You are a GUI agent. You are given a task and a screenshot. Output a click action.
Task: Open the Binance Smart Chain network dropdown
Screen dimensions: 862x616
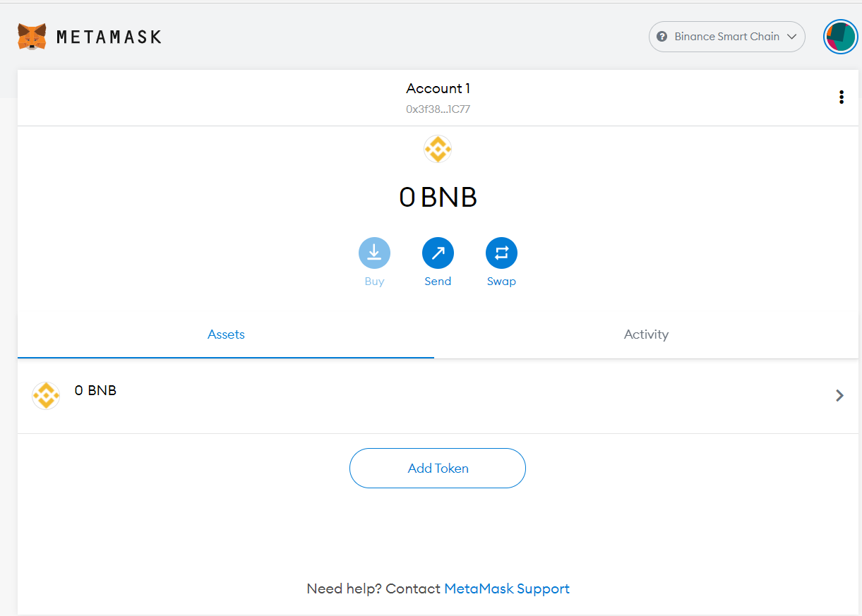pyautogui.click(x=726, y=37)
